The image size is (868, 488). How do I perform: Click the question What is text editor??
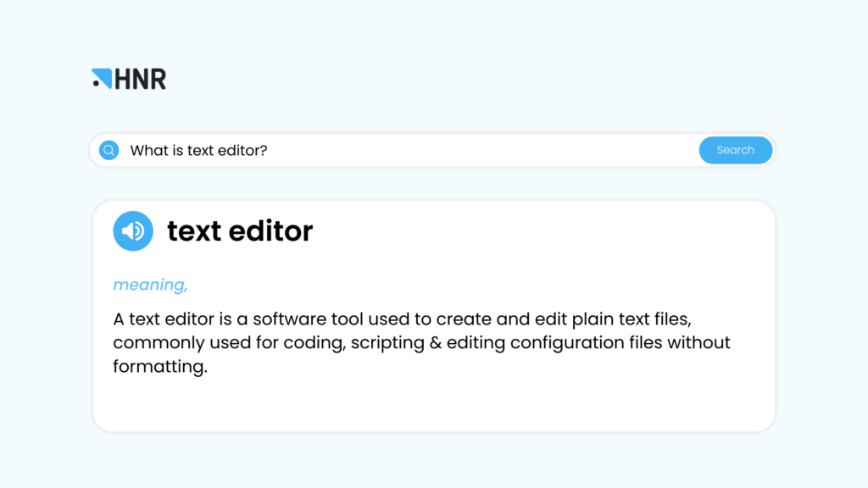point(199,149)
